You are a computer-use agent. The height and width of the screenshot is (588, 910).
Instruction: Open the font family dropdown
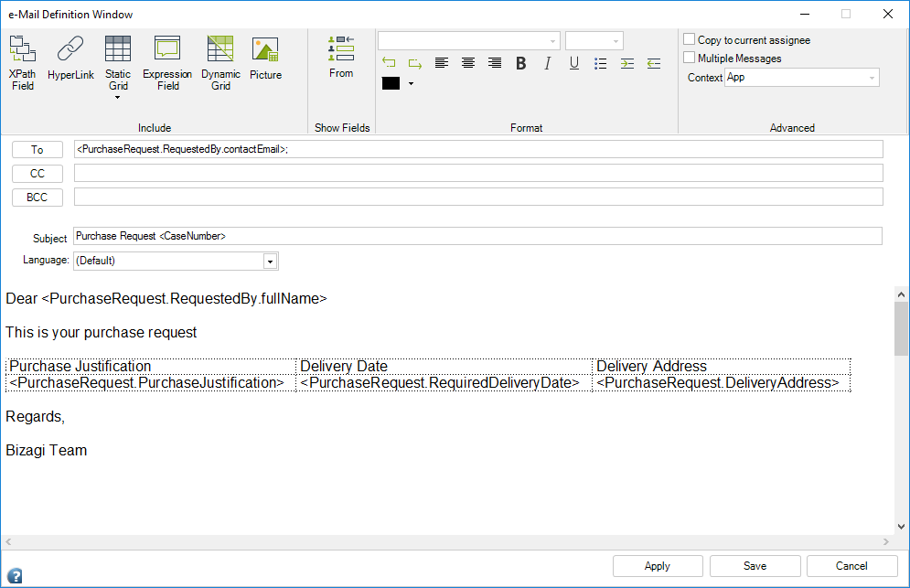point(469,40)
